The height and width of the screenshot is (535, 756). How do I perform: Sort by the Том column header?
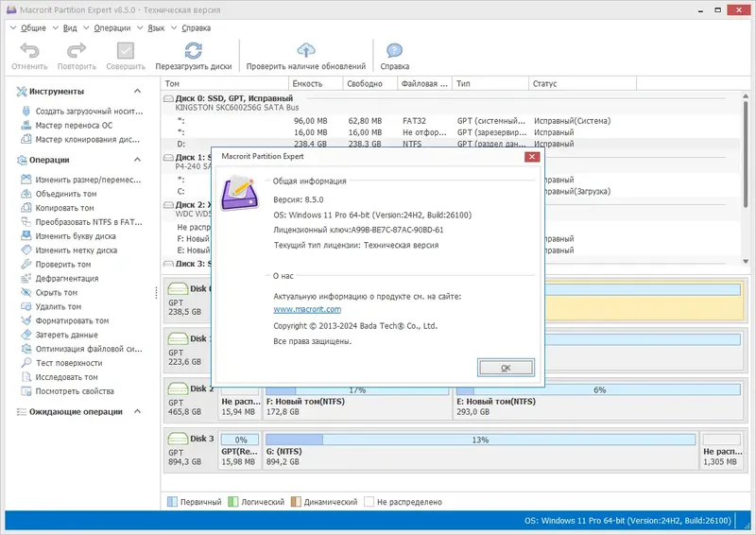click(x=225, y=83)
